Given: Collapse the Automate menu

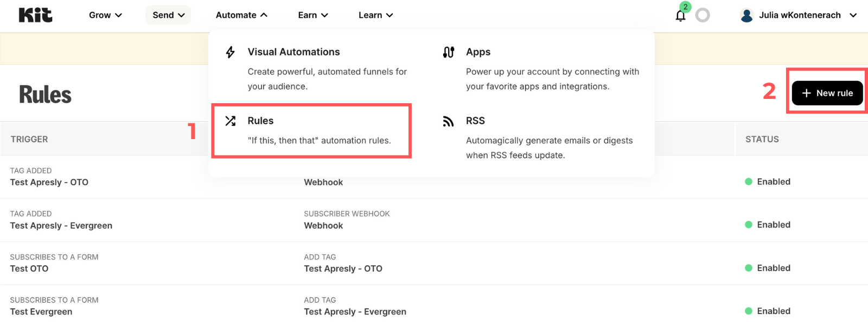Looking at the screenshot, I should (x=241, y=15).
